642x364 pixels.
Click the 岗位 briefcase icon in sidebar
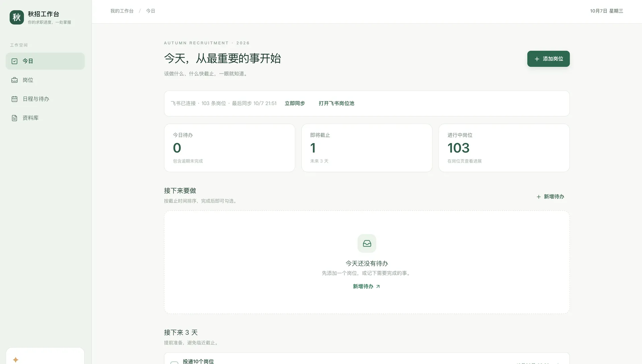14,80
